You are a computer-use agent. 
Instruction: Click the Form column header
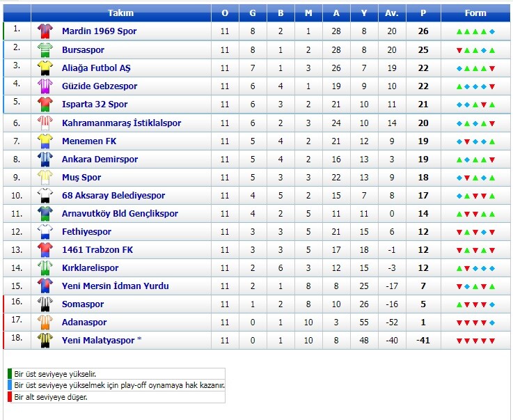coord(475,13)
